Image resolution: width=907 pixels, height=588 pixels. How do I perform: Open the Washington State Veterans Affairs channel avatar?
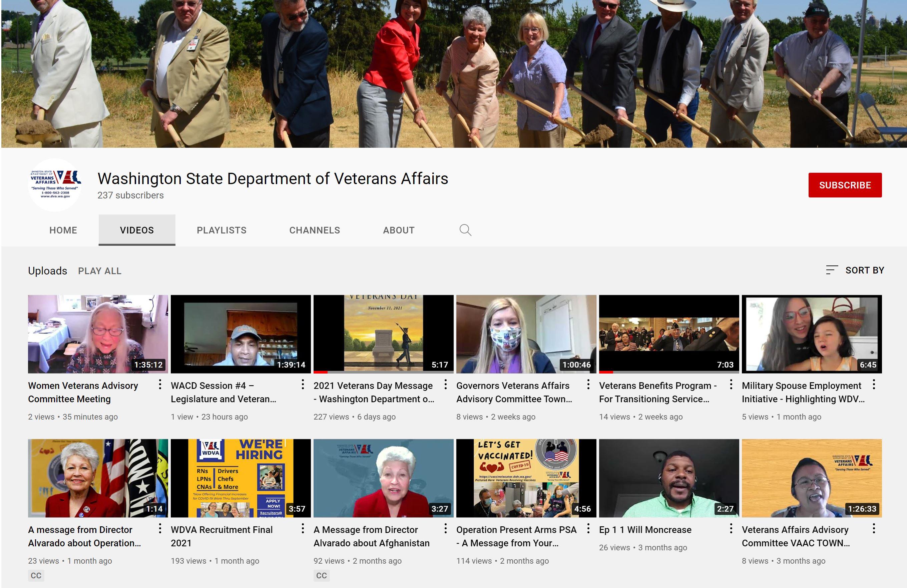click(x=55, y=185)
